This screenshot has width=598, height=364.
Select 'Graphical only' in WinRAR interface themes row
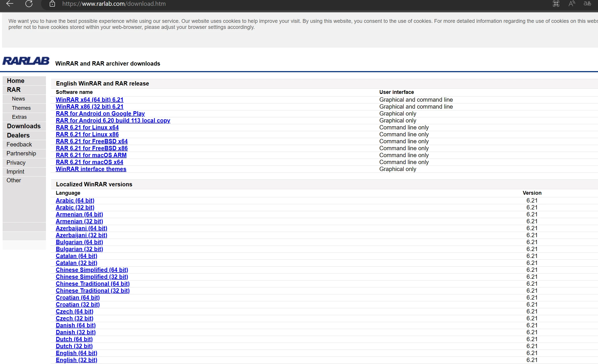398,169
